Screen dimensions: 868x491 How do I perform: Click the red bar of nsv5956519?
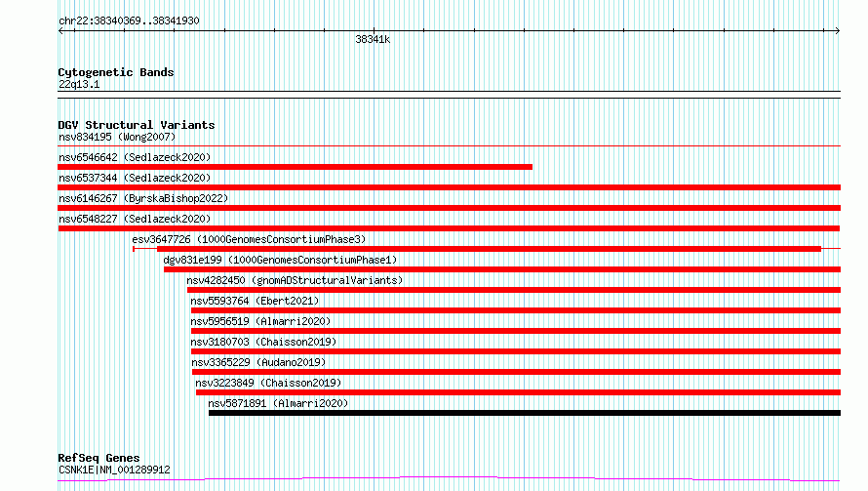[516, 331]
